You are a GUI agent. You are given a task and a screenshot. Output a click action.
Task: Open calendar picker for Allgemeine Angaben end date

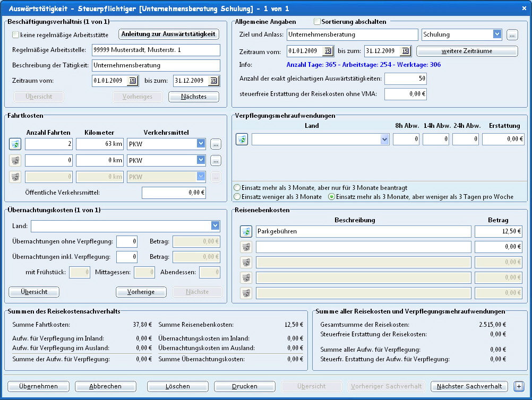tap(405, 51)
